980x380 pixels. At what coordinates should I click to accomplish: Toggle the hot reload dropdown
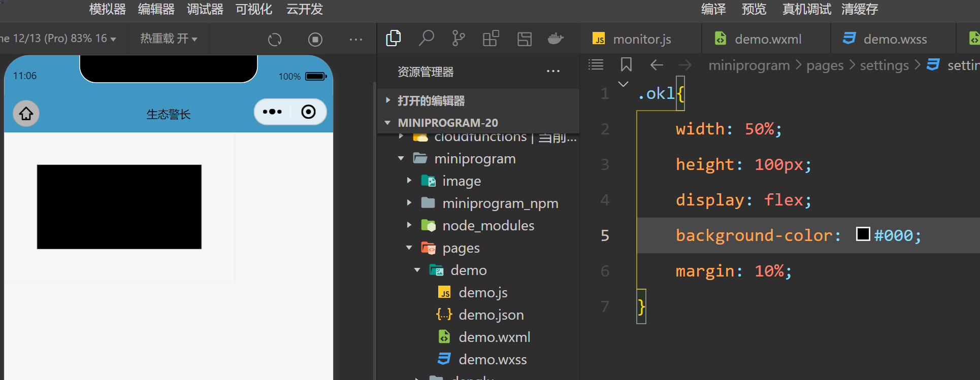pyautogui.click(x=169, y=39)
